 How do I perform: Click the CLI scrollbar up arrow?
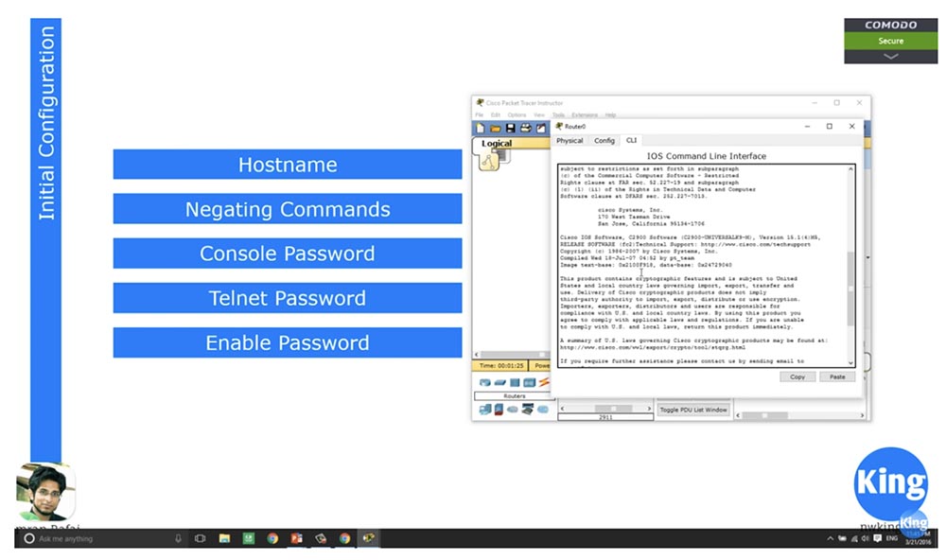click(850, 169)
